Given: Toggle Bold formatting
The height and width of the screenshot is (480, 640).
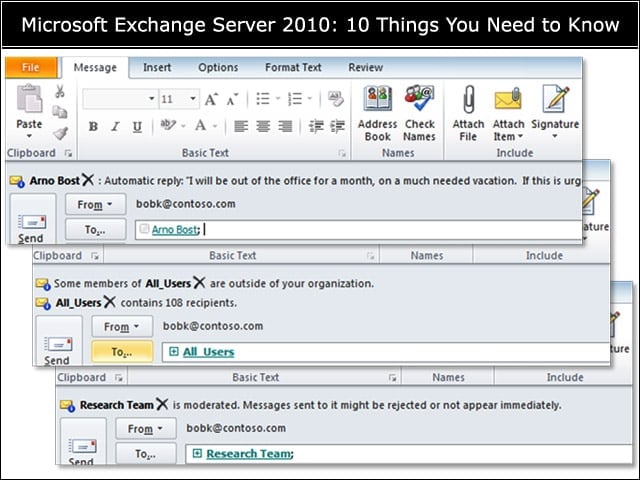Looking at the screenshot, I should click(x=93, y=127).
